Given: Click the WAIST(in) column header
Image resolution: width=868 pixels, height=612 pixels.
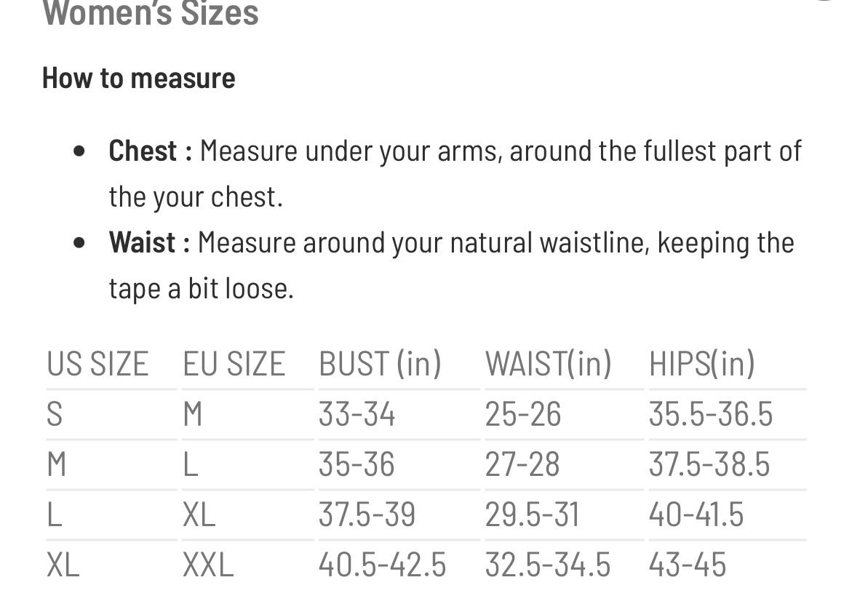Looking at the screenshot, I should click(548, 363).
